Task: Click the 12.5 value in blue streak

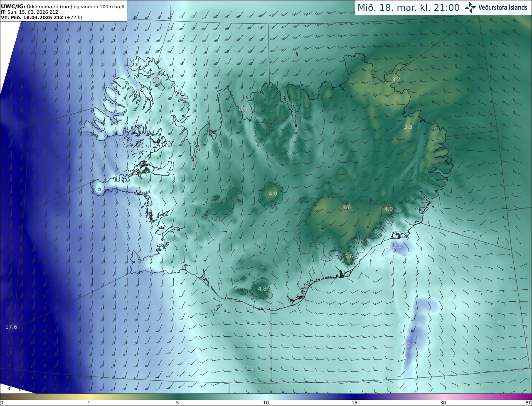Action: click(x=411, y=345)
